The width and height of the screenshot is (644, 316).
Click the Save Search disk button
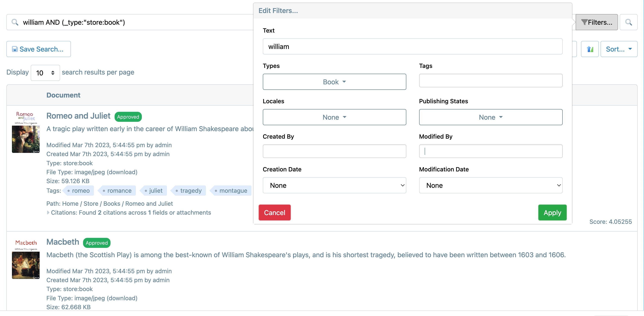click(39, 49)
